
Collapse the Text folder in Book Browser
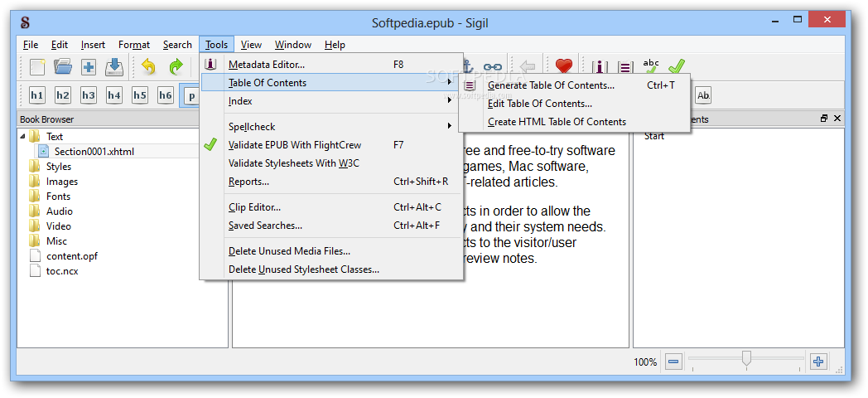22,136
